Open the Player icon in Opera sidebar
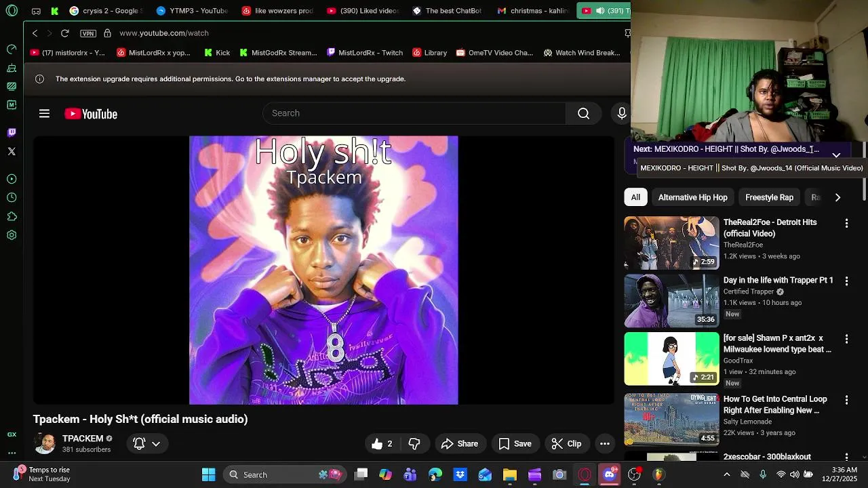 (x=12, y=179)
